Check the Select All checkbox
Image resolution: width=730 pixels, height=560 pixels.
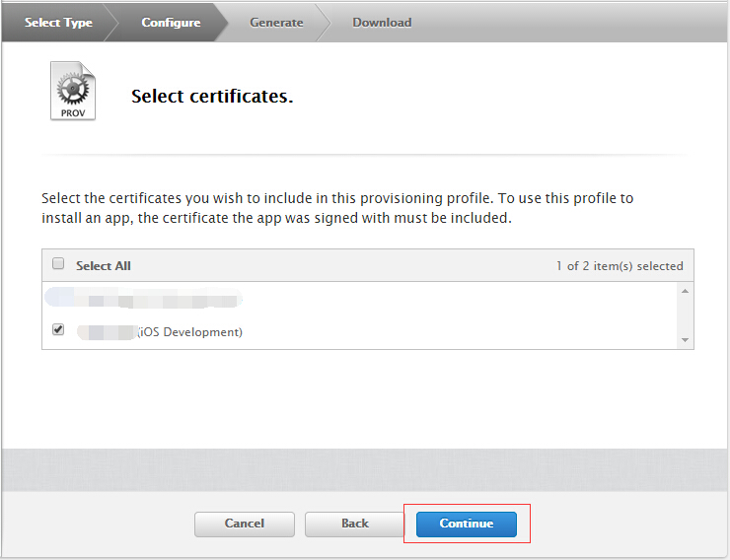point(58,263)
